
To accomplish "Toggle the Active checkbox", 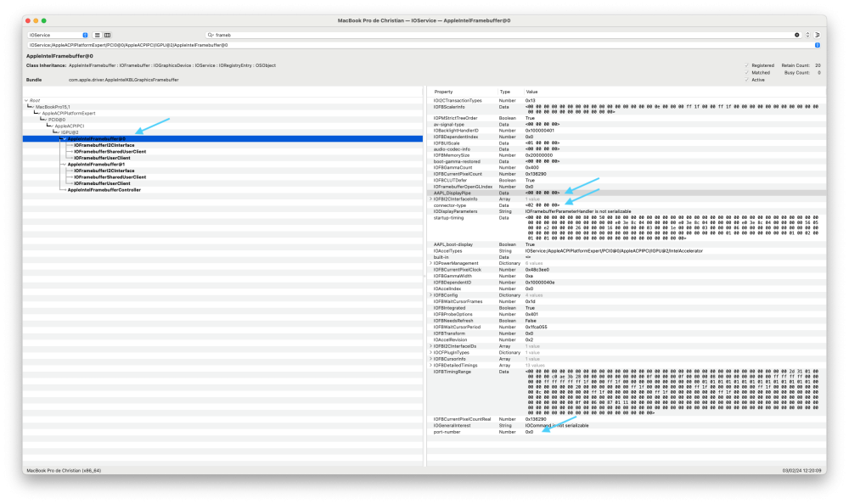I will point(746,80).
